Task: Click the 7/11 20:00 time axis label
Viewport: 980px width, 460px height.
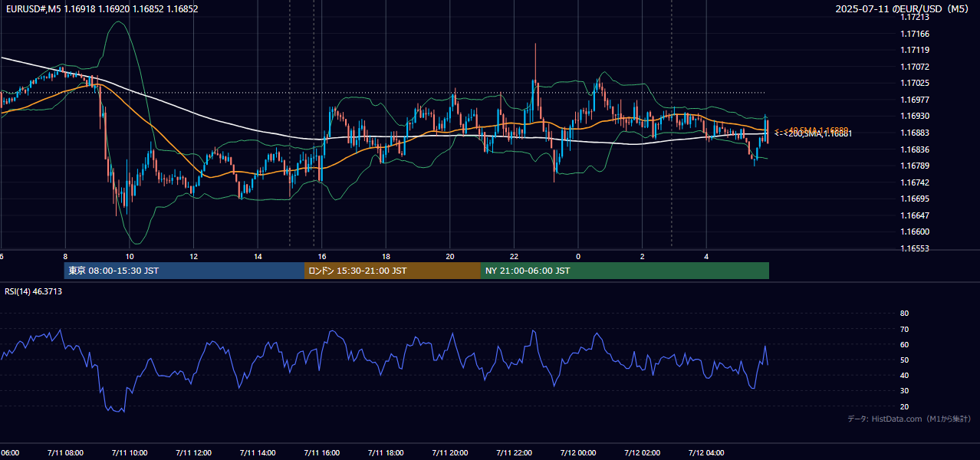Action: (450, 453)
